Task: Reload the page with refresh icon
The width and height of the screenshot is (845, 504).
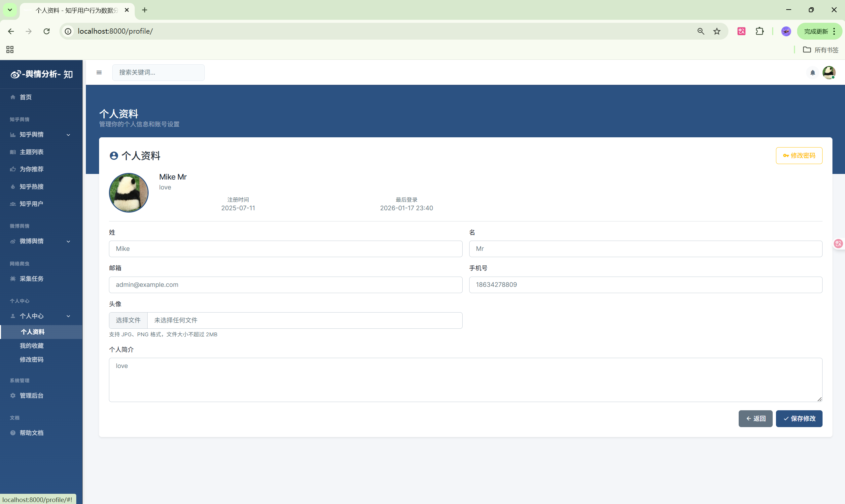Action: (47, 31)
